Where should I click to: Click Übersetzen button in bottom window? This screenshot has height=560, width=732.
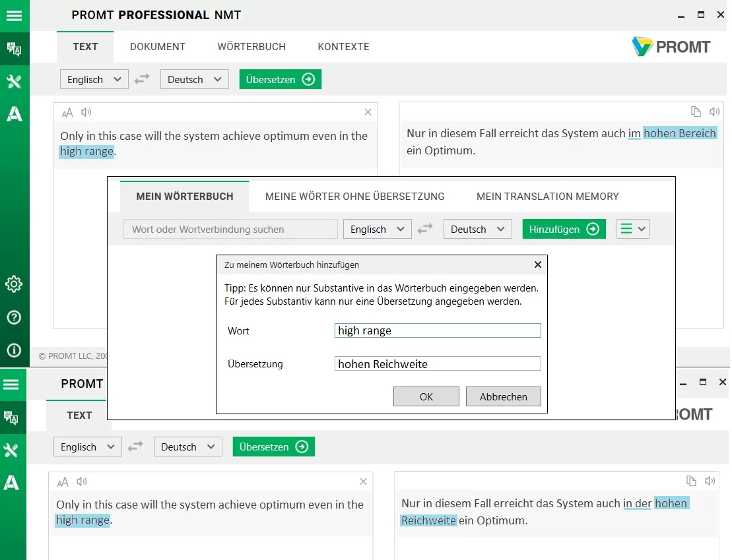[x=273, y=447]
